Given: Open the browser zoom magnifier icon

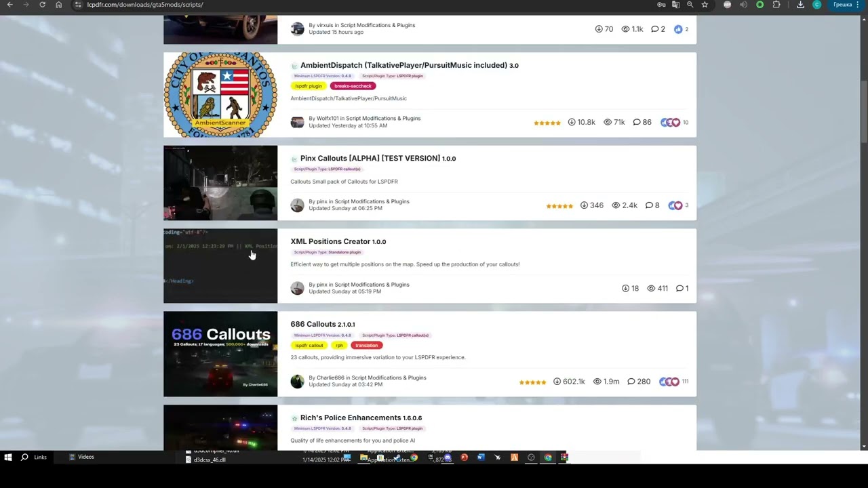Looking at the screenshot, I should point(690,5).
